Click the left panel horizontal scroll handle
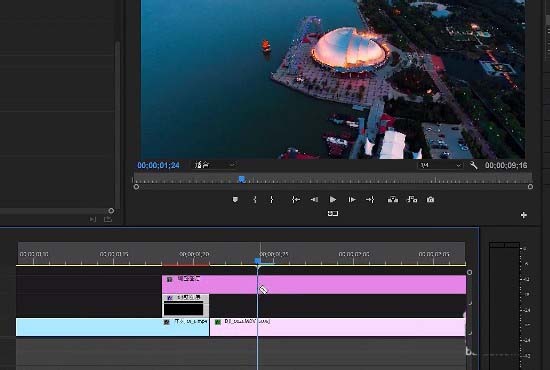 111,211
